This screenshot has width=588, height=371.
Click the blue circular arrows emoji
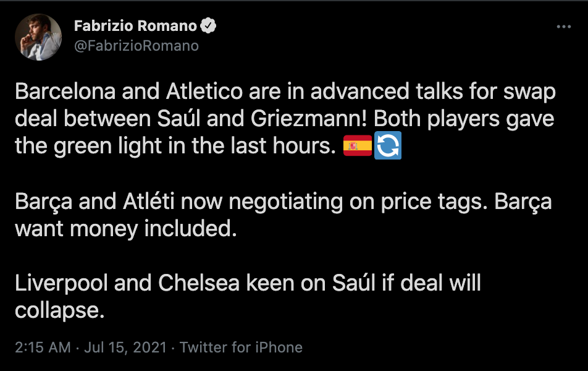[388, 146]
